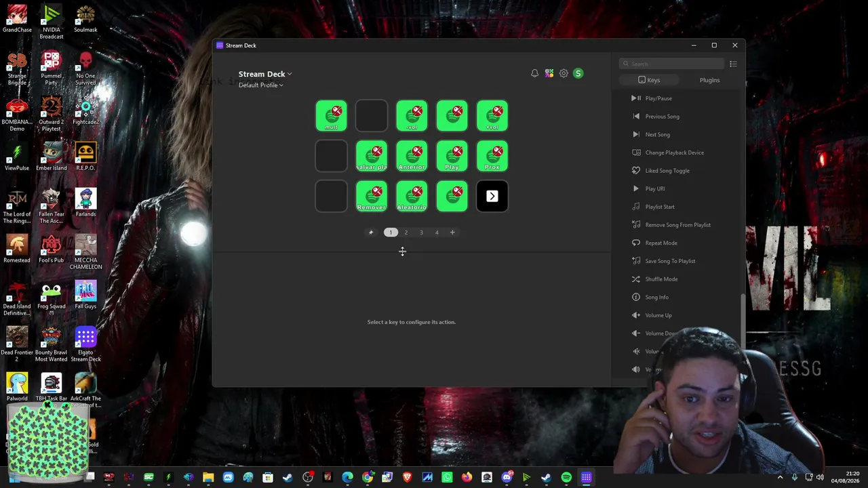Viewport: 868px width, 488px height.
Task: Select the empty key left of 'salvar pla'
Action: [x=331, y=156]
